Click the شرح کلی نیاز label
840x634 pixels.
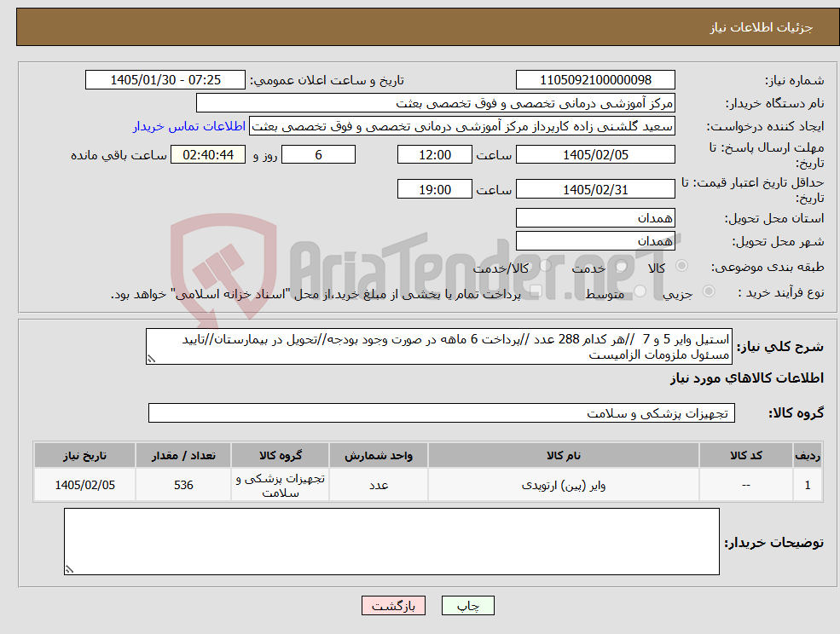point(780,347)
